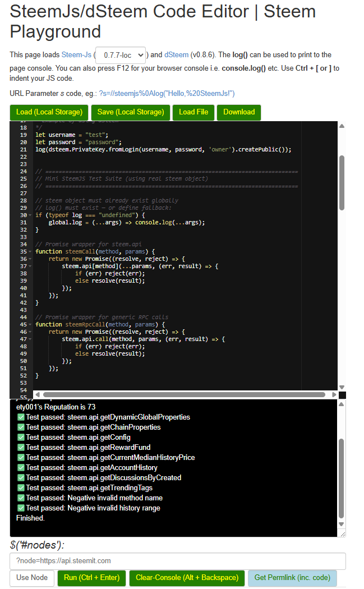Click green checkmark beside getAccountHistory
The image size is (364, 589).
point(21,468)
